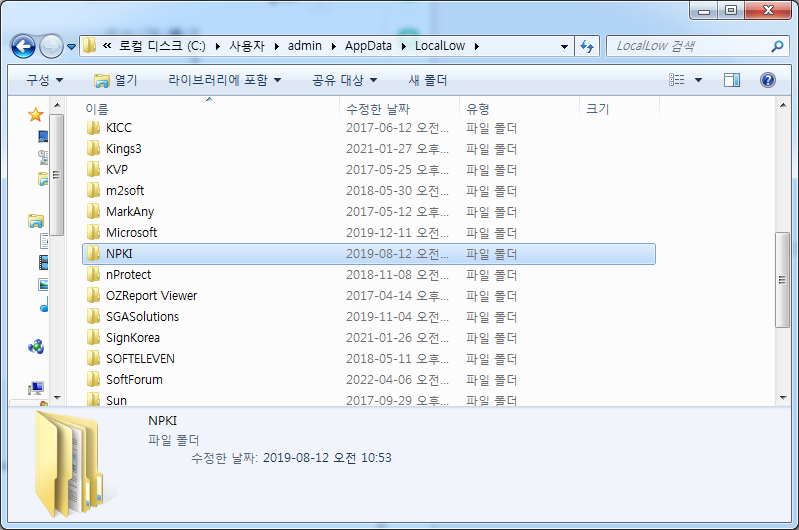Screen dimensions: 799x530
Task: Expand the arrow after AppData
Action: [x=404, y=46]
